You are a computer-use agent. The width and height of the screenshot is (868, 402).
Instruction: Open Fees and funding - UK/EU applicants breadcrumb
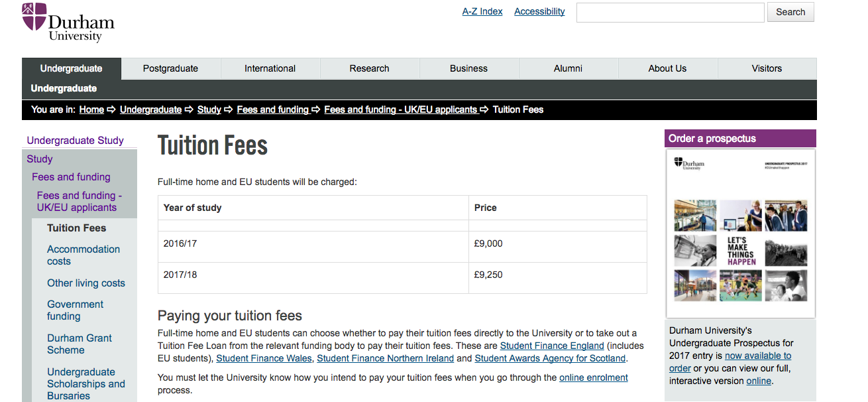(x=400, y=109)
